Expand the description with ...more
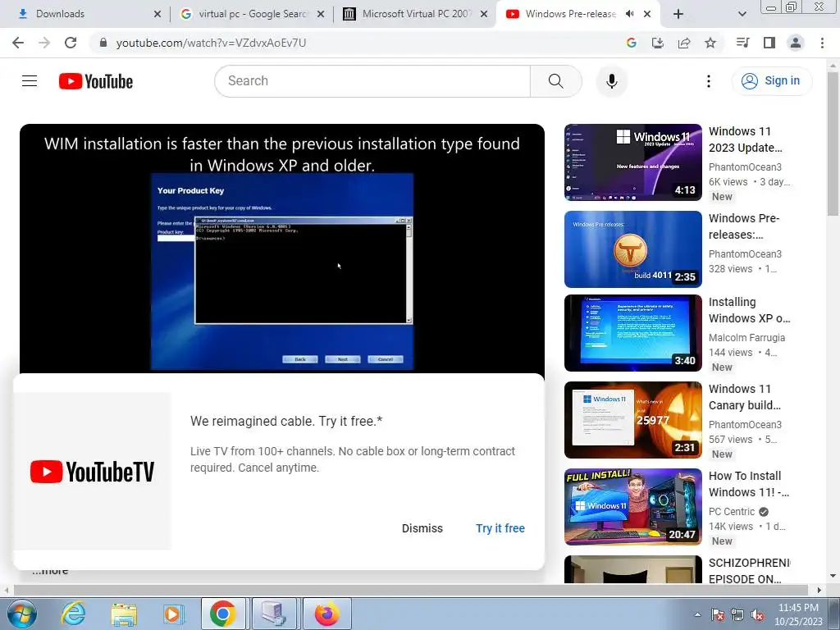The width and height of the screenshot is (840, 630). click(x=50, y=573)
